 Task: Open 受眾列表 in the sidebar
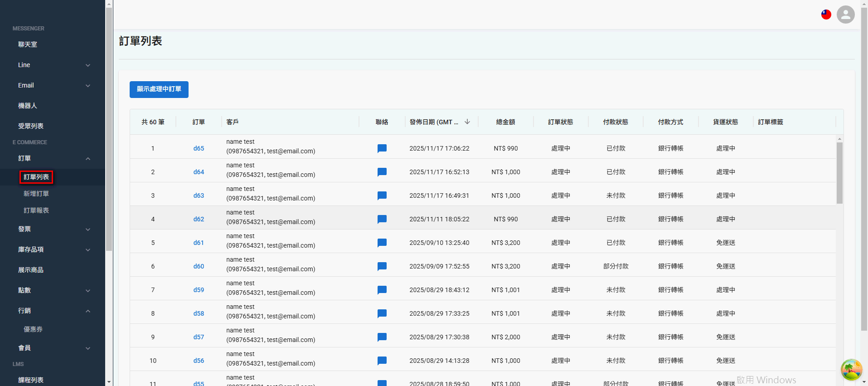tap(31, 126)
